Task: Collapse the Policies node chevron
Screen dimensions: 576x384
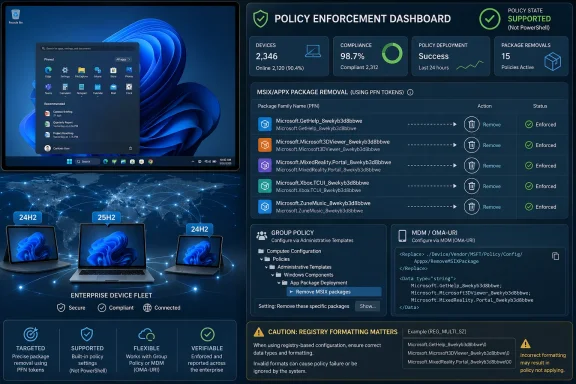Action: click(262, 259)
